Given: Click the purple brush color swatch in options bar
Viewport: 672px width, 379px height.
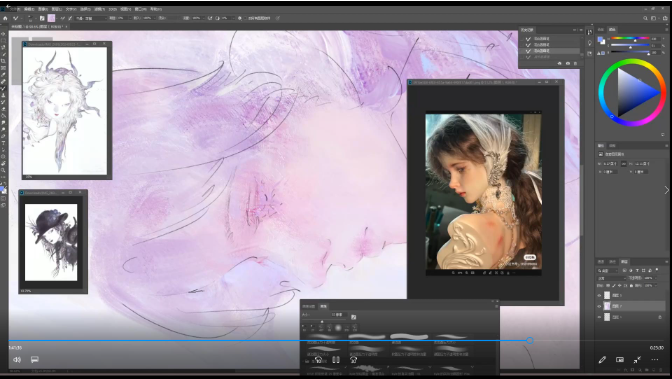Looking at the screenshot, I should click(51, 18).
